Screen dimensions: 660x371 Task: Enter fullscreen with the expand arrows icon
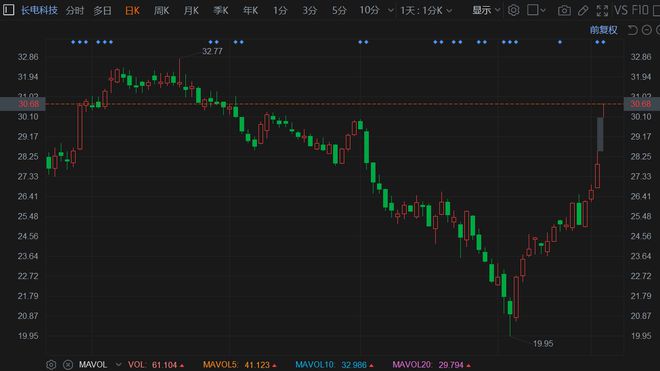click(x=602, y=11)
